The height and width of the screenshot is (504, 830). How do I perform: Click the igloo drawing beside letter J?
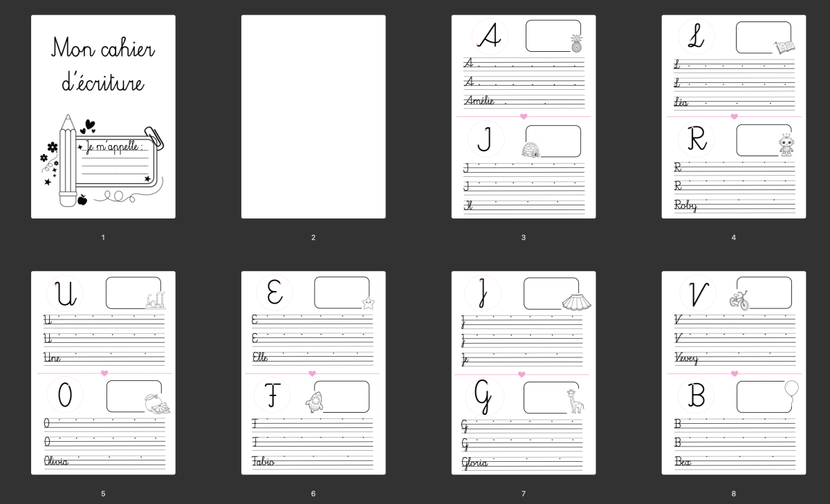click(x=531, y=150)
